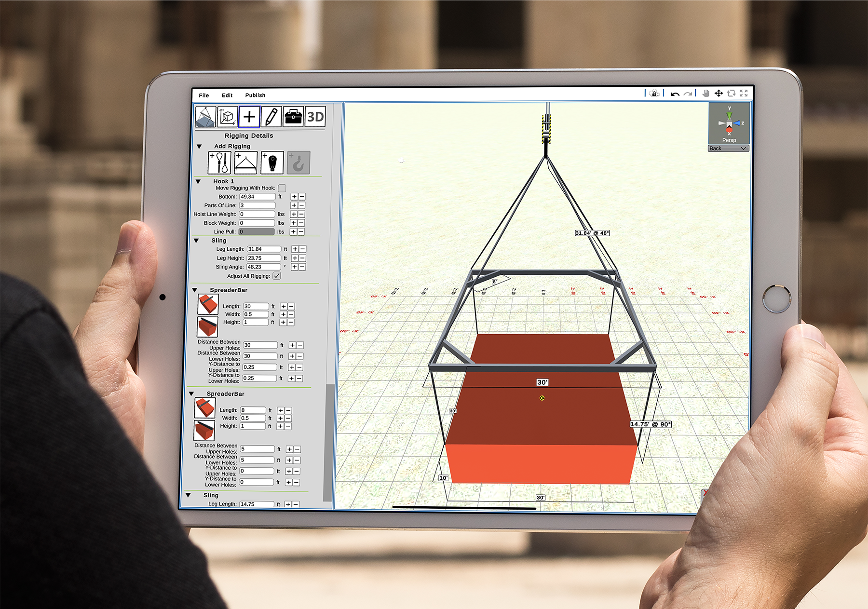Open the Back view dropdown
The height and width of the screenshot is (609, 868).
(x=728, y=149)
